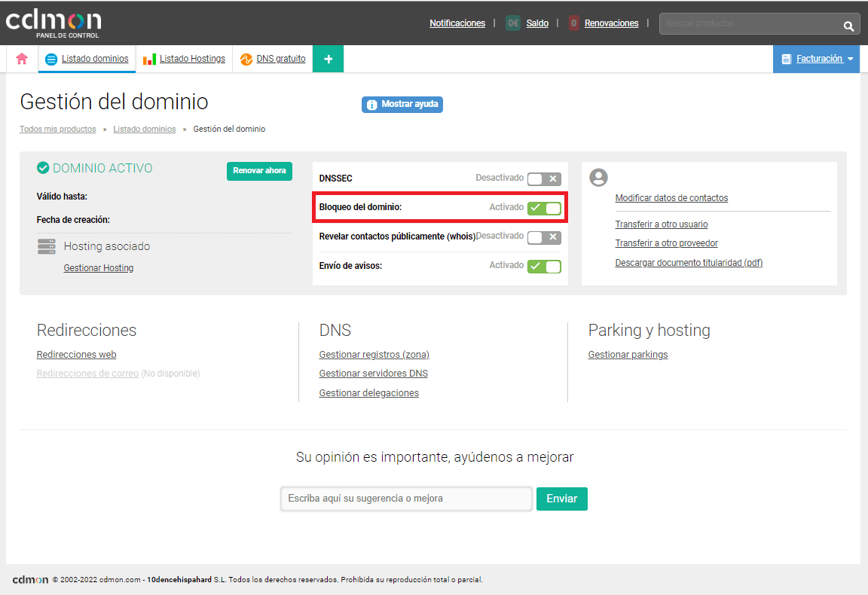
Task: Click the Listado dominios globe icon
Action: pyautogui.click(x=51, y=59)
